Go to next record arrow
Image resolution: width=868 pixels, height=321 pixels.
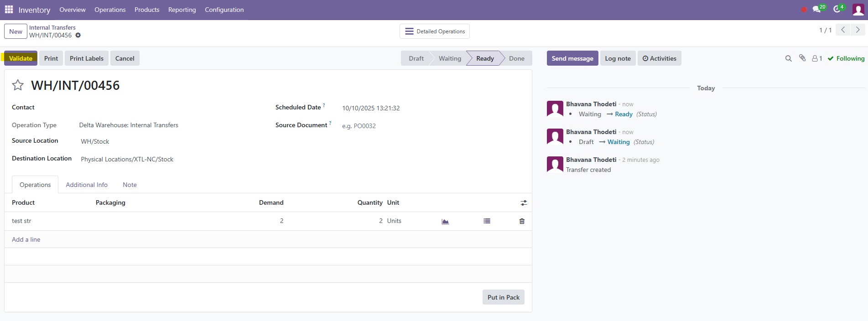(858, 30)
